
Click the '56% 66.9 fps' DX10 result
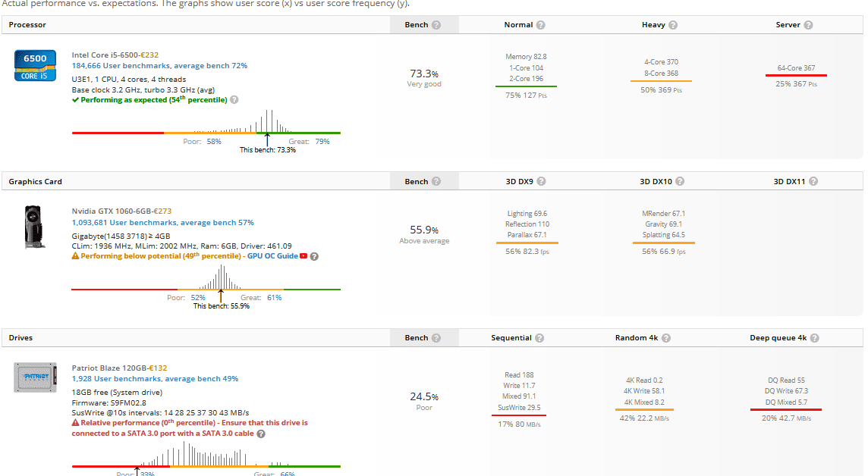[x=663, y=252]
